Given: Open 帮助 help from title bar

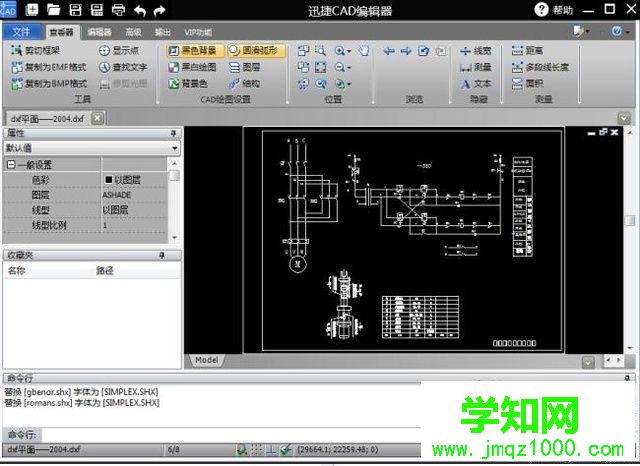Looking at the screenshot, I should click(553, 9).
